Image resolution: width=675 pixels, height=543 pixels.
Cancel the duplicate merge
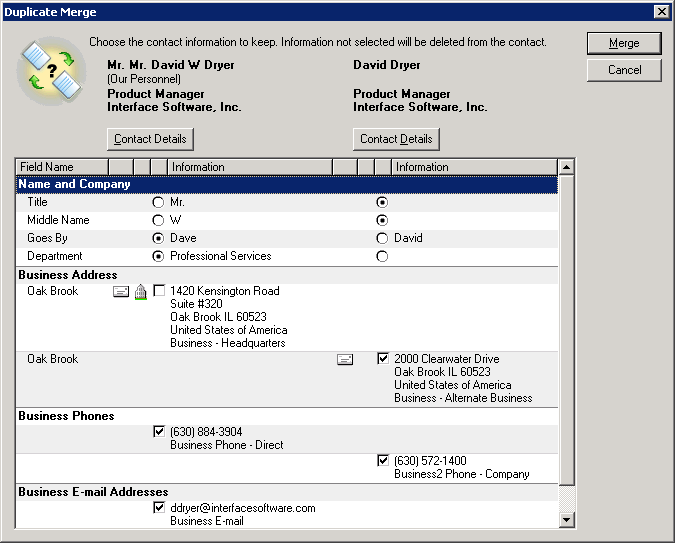[x=624, y=70]
